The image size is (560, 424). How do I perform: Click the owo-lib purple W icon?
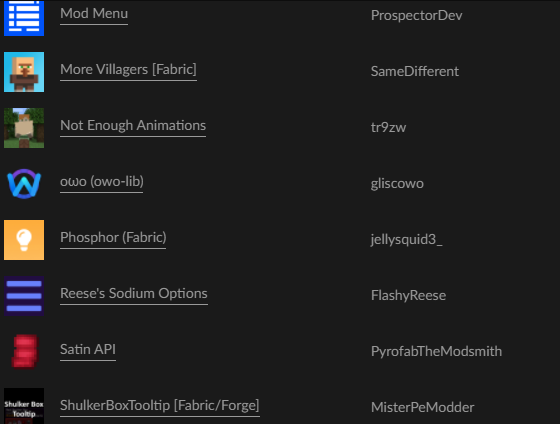click(x=24, y=184)
